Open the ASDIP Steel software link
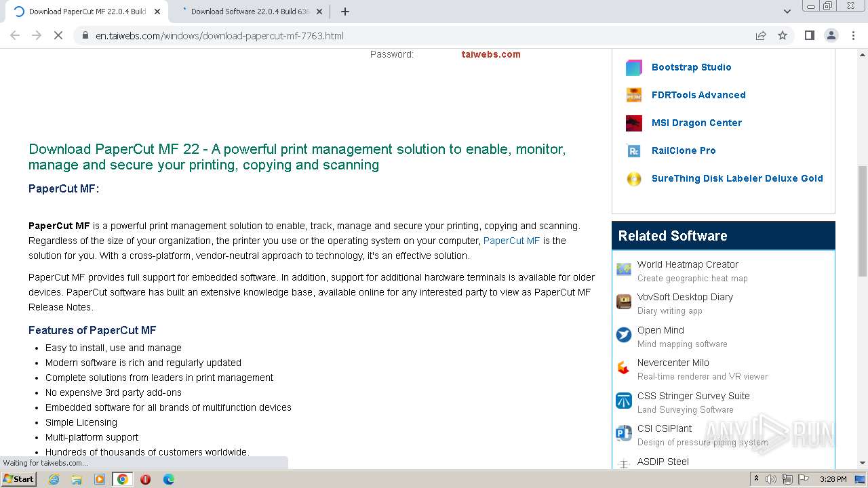 663,462
